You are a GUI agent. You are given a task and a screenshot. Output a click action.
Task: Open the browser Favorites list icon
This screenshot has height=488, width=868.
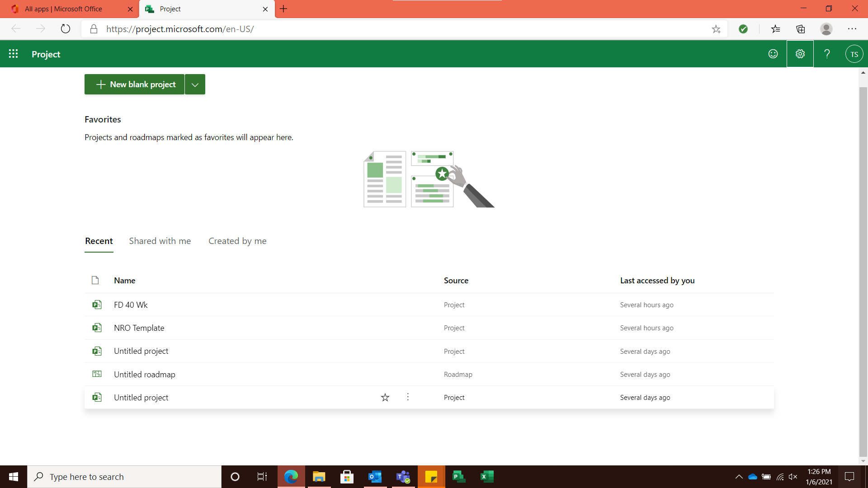point(776,29)
